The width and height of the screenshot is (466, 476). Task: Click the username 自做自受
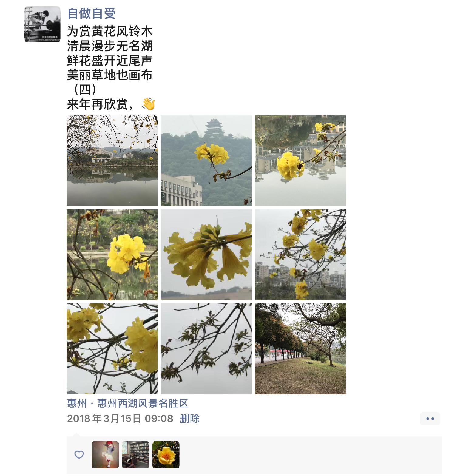click(x=91, y=13)
